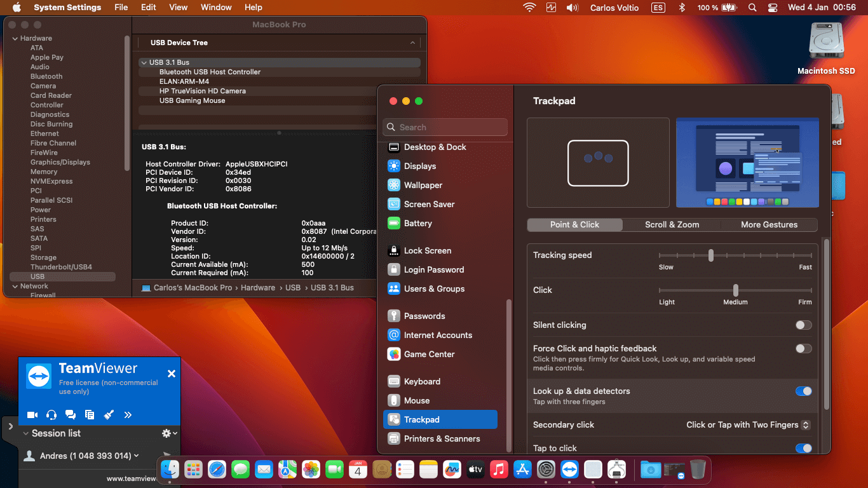Open FaceTime in the Dock

[x=334, y=470]
